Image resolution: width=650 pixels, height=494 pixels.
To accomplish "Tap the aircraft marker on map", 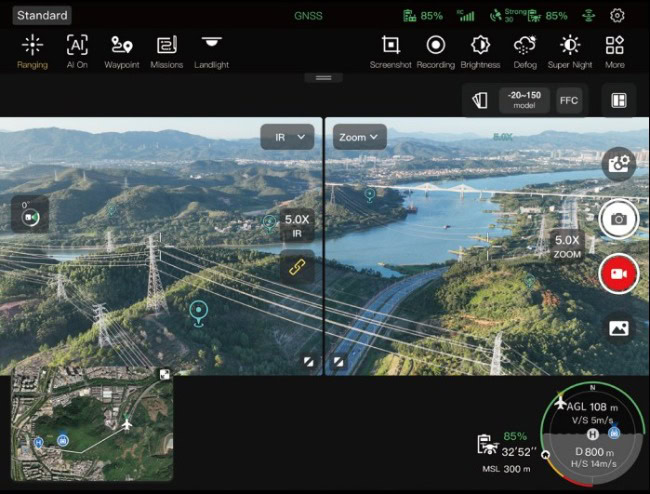I will tap(126, 424).
